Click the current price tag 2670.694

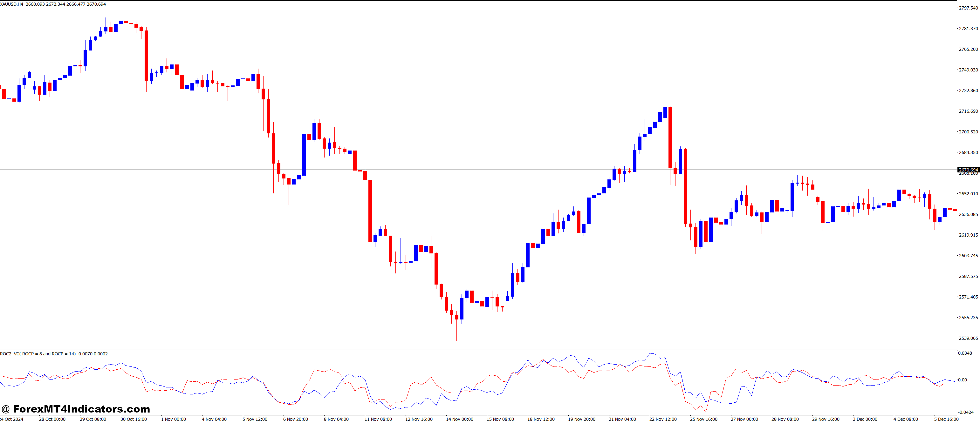pos(968,170)
